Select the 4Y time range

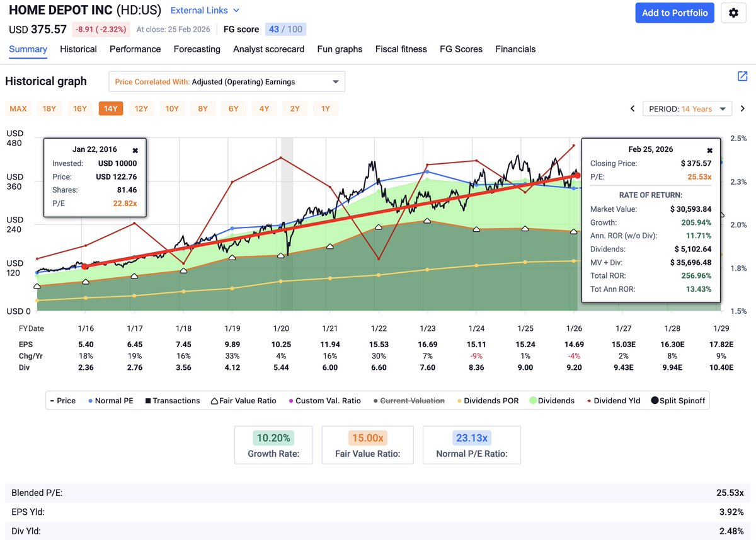tap(264, 108)
